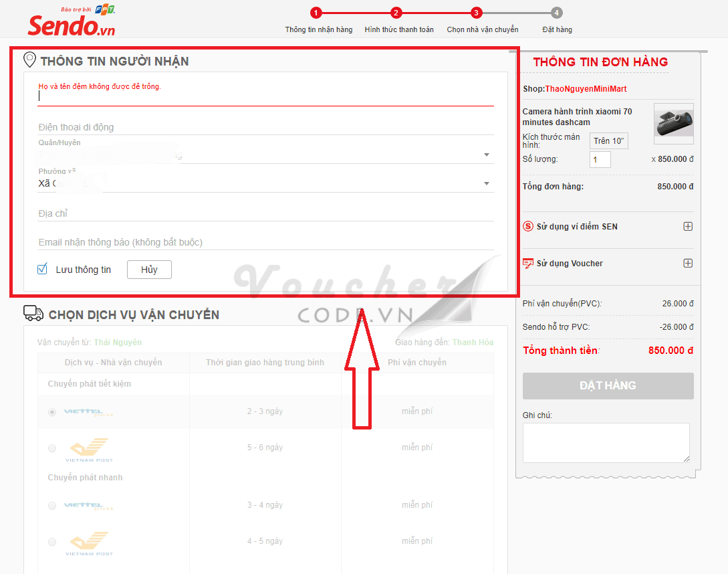Open the Phường xã dropdown
The height and width of the screenshot is (574, 728).
coord(486,183)
